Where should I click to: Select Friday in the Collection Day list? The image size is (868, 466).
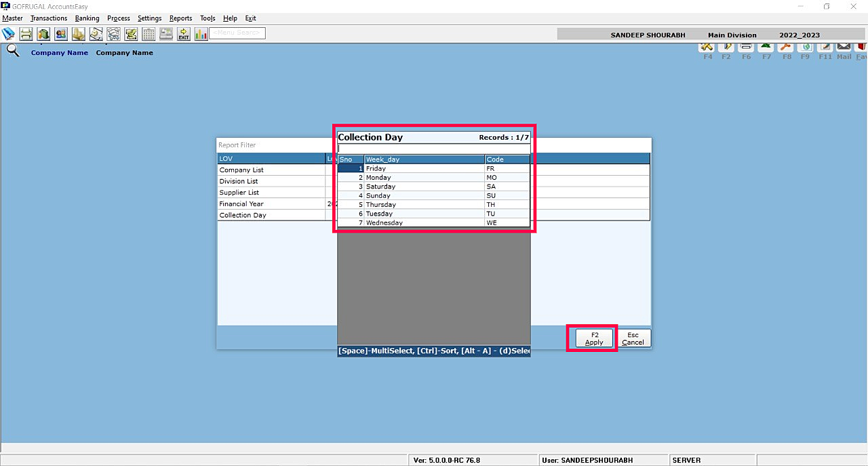(x=434, y=168)
